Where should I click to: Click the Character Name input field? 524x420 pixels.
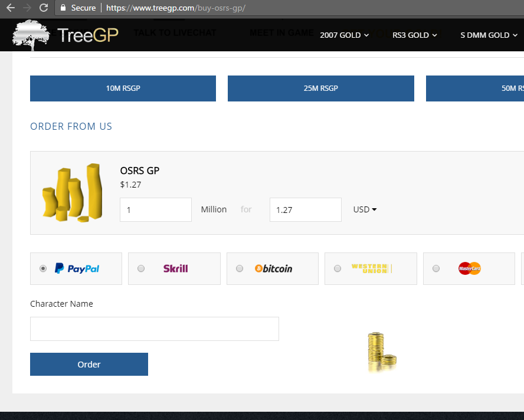155,329
